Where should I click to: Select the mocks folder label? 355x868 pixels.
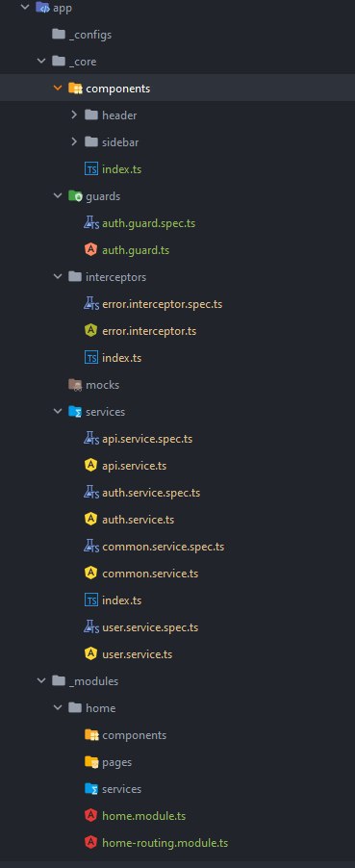coord(102,385)
